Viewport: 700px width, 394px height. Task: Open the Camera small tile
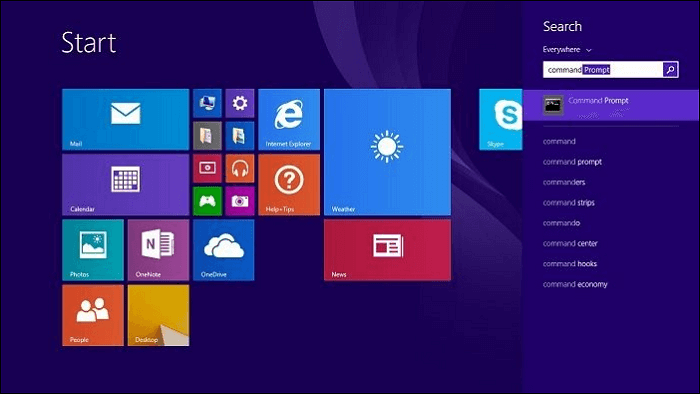240,201
